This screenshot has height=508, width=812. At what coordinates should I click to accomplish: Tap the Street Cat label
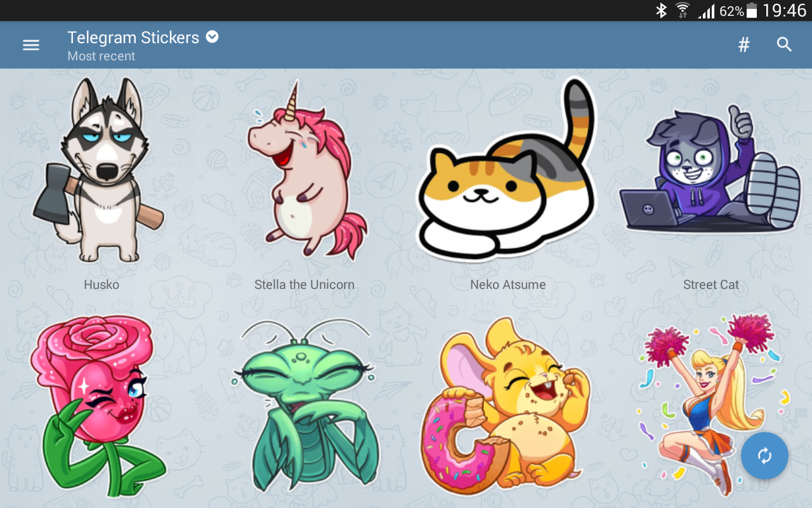pos(711,284)
